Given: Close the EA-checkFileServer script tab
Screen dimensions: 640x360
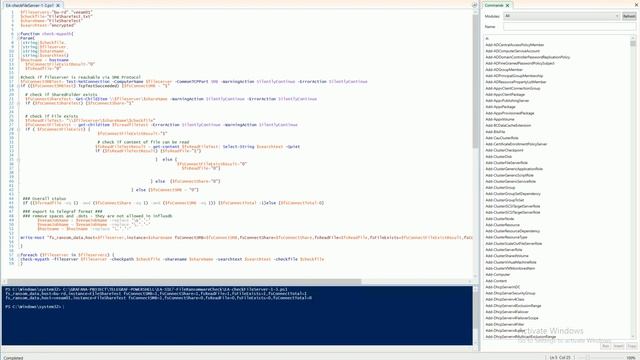Looking at the screenshot, I should 58,6.
